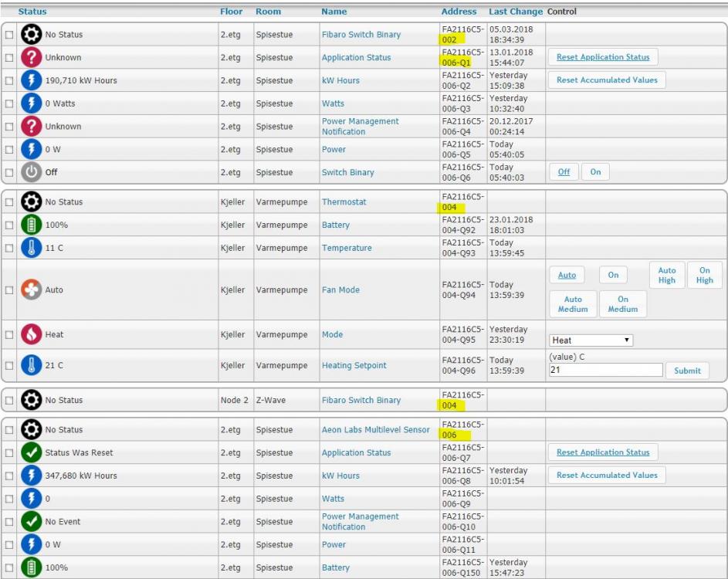Set fan mode to Auto Medium
Screen dimensions: 728x579
click(572, 304)
